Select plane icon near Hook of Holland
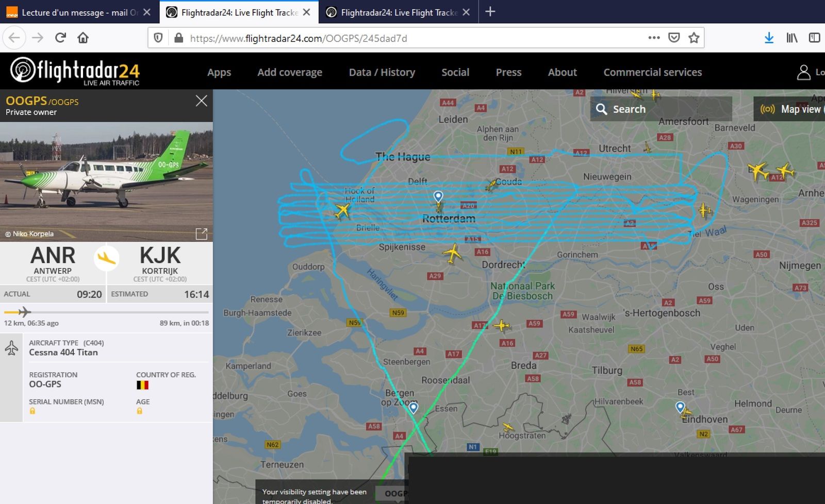825x504 pixels. pos(341,210)
